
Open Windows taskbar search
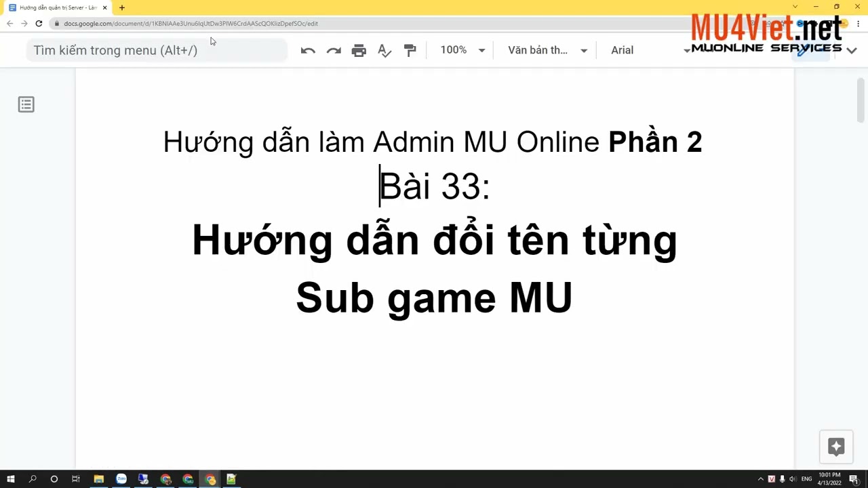[x=32, y=479]
